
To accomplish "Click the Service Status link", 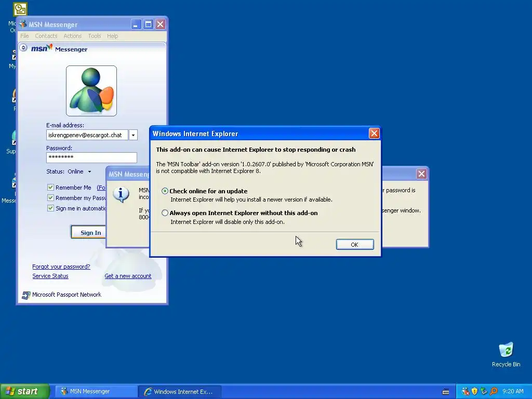I will [50, 276].
